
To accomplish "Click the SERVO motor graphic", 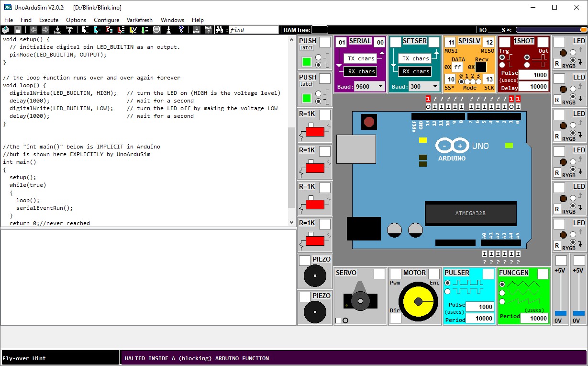I will coord(361,297).
